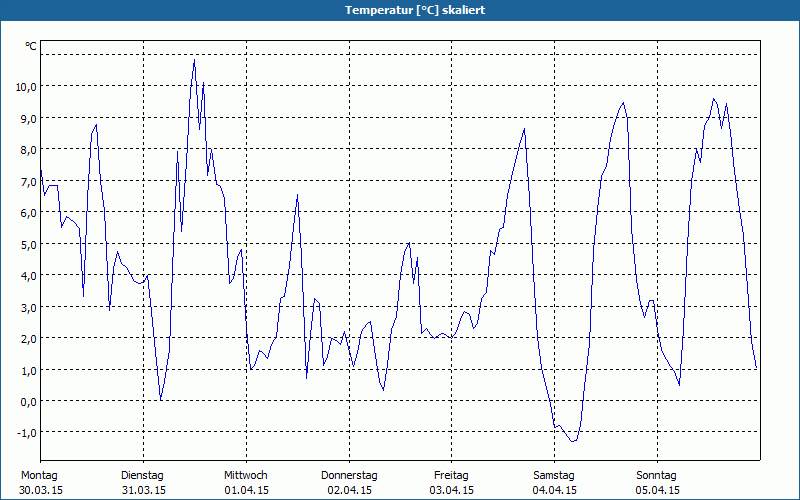This screenshot has height=500, width=800.
Task: Click the Freitag day label
Action: point(452,475)
